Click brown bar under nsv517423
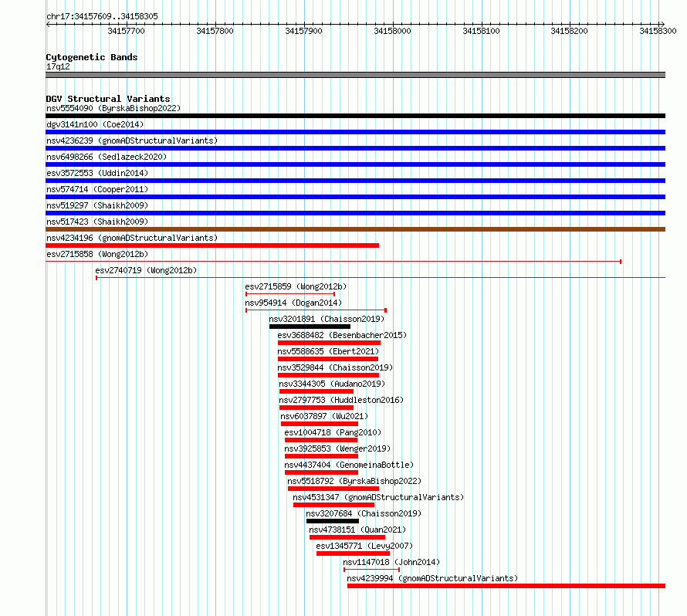The width and height of the screenshot is (687, 616). coord(355,229)
